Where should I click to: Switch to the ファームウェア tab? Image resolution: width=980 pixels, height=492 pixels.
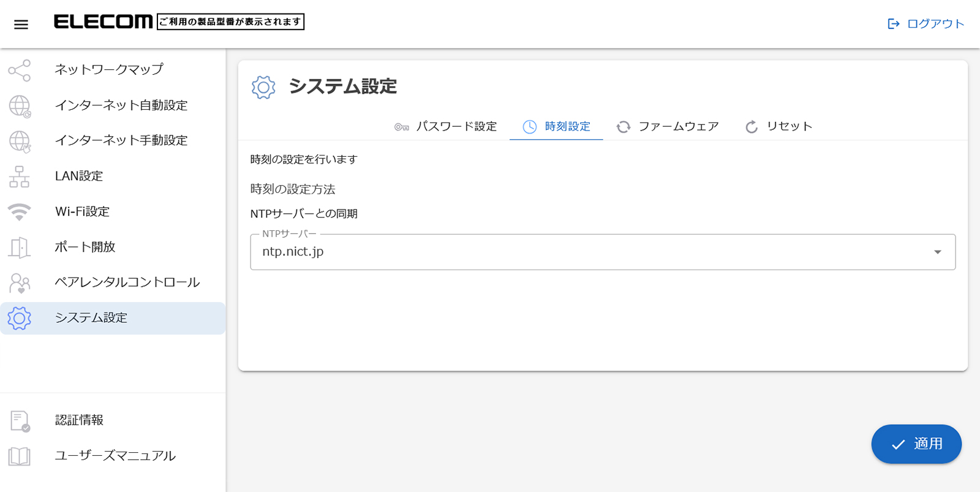tap(668, 127)
